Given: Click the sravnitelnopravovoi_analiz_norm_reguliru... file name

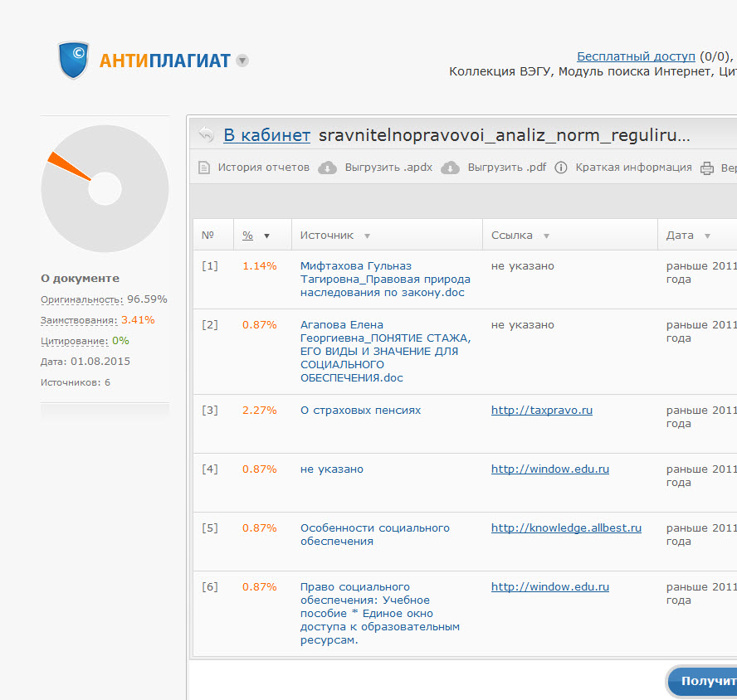Looking at the screenshot, I should pyautogui.click(x=505, y=135).
